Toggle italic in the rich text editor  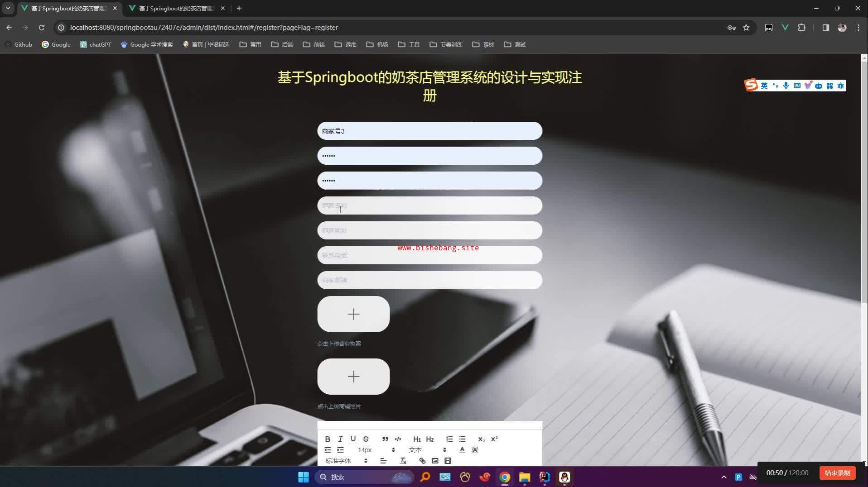[x=340, y=439]
